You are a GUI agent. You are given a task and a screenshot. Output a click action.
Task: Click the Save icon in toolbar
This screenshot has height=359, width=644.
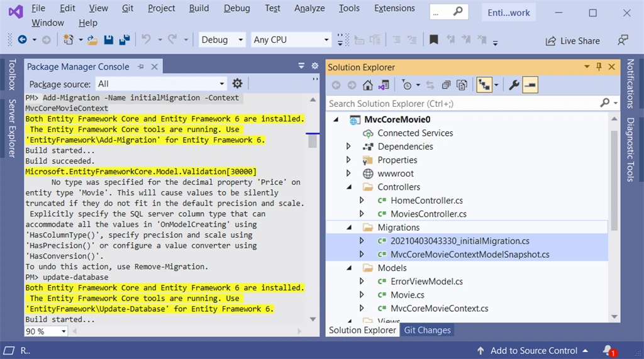tap(108, 40)
